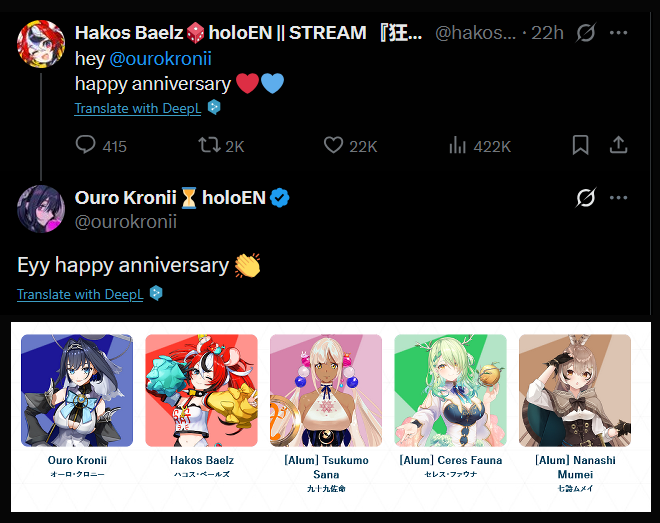Bookmark the Hakos Baelz tweet
The image size is (660, 523).
[580, 146]
